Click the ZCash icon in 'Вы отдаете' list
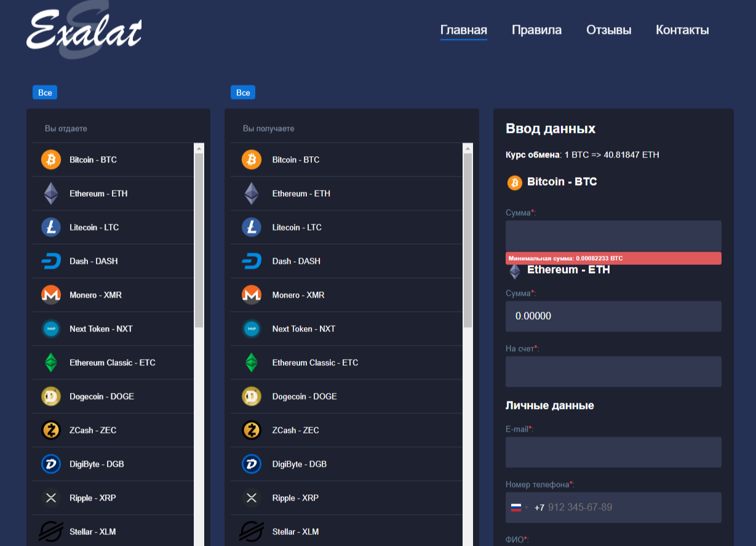The image size is (756, 546). [x=51, y=430]
